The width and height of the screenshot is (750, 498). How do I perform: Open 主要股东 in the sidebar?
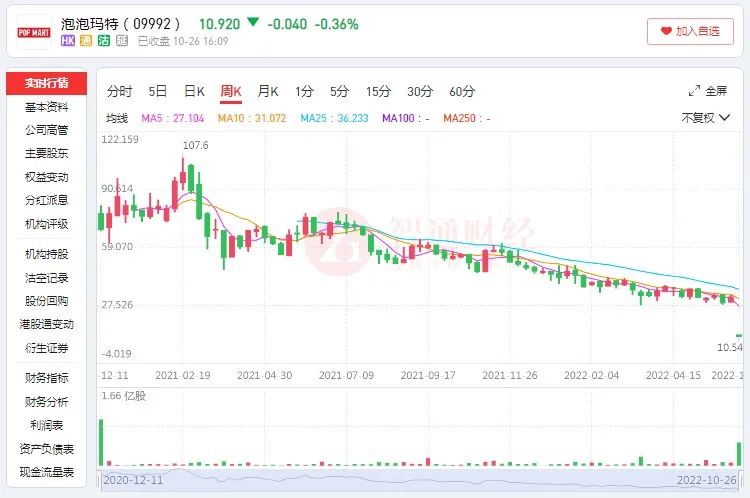click(x=46, y=154)
